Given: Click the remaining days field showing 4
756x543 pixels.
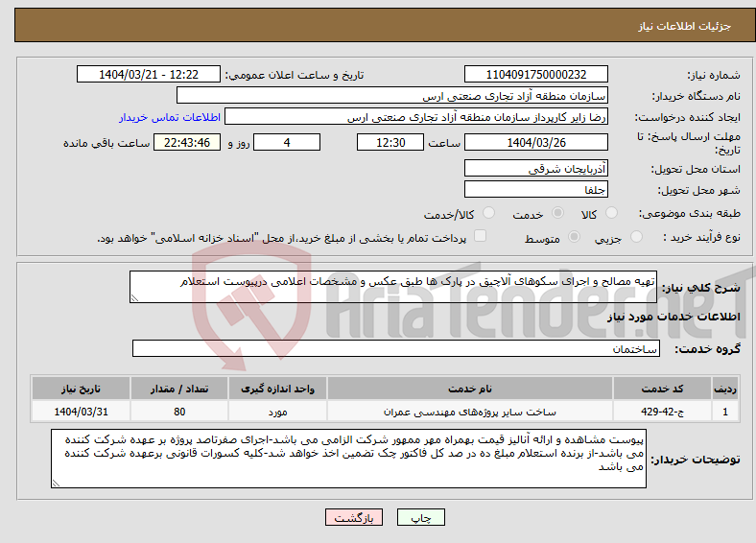Looking at the screenshot, I should [x=287, y=142].
